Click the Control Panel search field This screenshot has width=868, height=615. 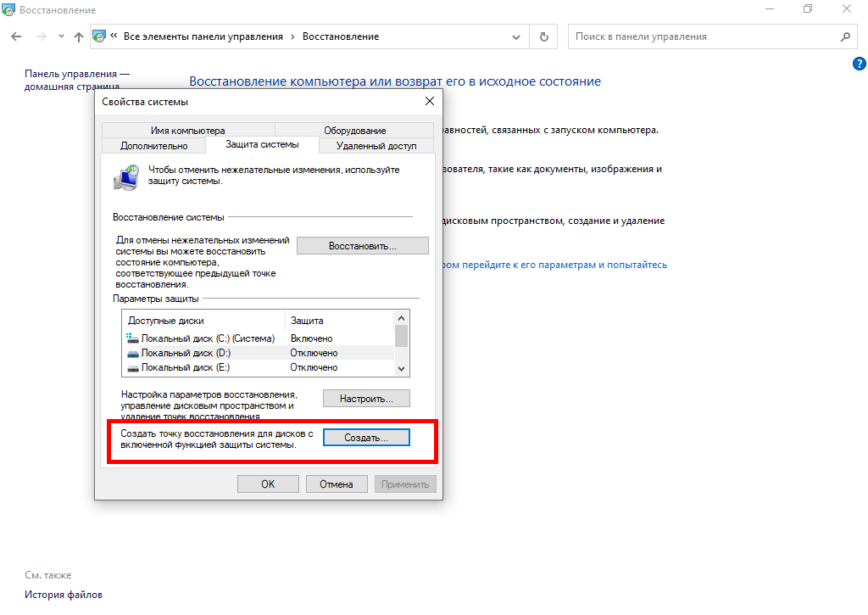tap(704, 37)
